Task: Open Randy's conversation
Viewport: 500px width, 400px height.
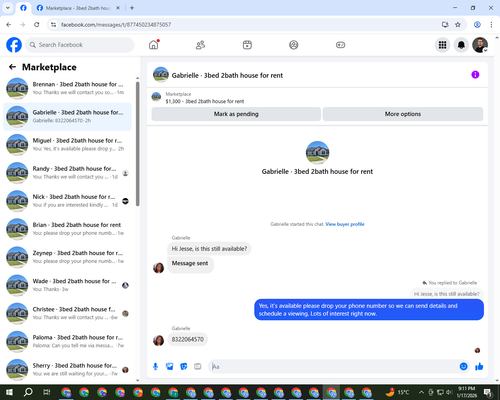Action: tap(67, 173)
